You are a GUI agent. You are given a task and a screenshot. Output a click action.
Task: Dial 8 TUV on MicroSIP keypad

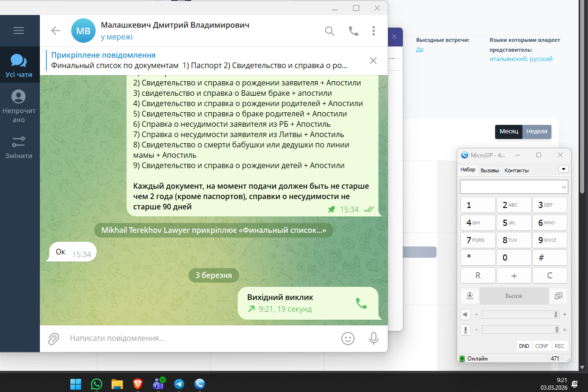pos(514,240)
